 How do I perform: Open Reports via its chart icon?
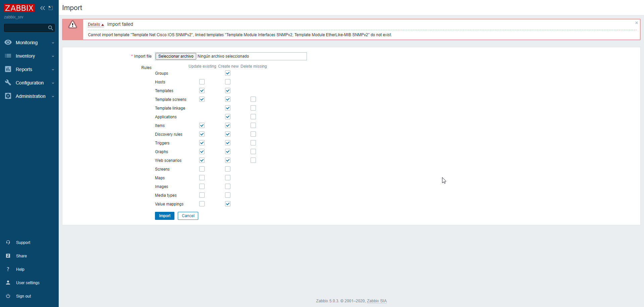point(8,69)
